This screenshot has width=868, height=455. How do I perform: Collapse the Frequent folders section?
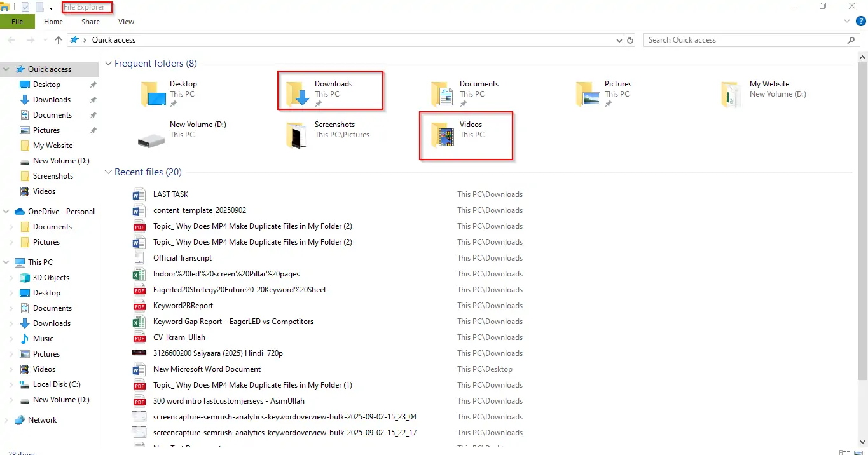point(108,64)
